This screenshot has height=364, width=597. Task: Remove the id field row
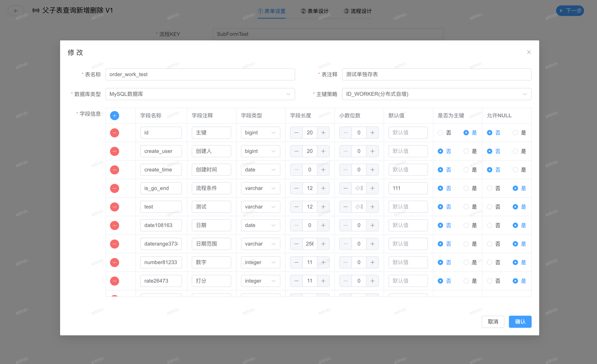pyautogui.click(x=114, y=133)
